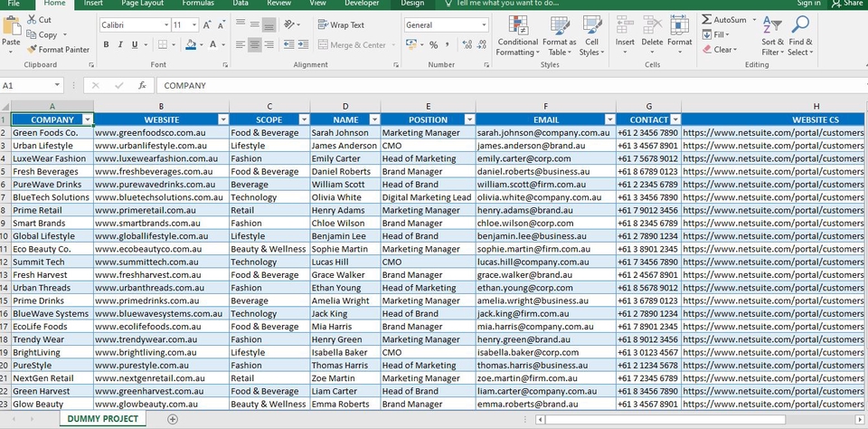Open Conditional Formatting options
The image size is (868, 429).
click(517, 35)
